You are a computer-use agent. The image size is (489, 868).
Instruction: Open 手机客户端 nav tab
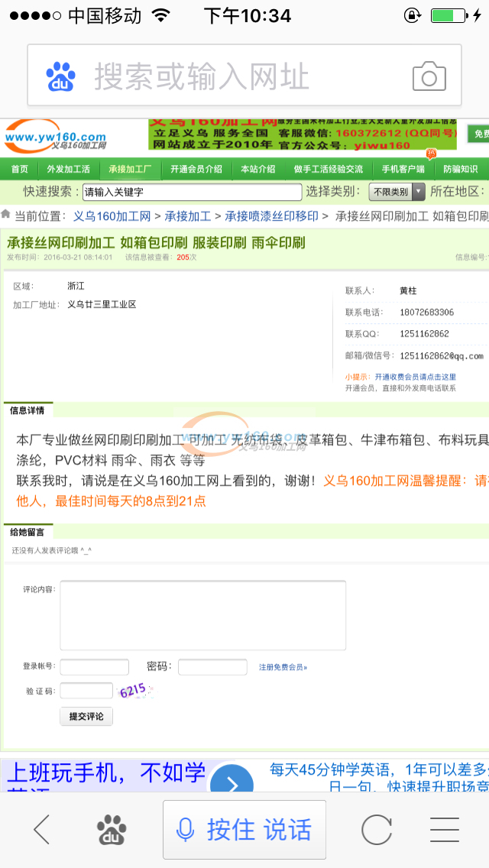(403, 169)
